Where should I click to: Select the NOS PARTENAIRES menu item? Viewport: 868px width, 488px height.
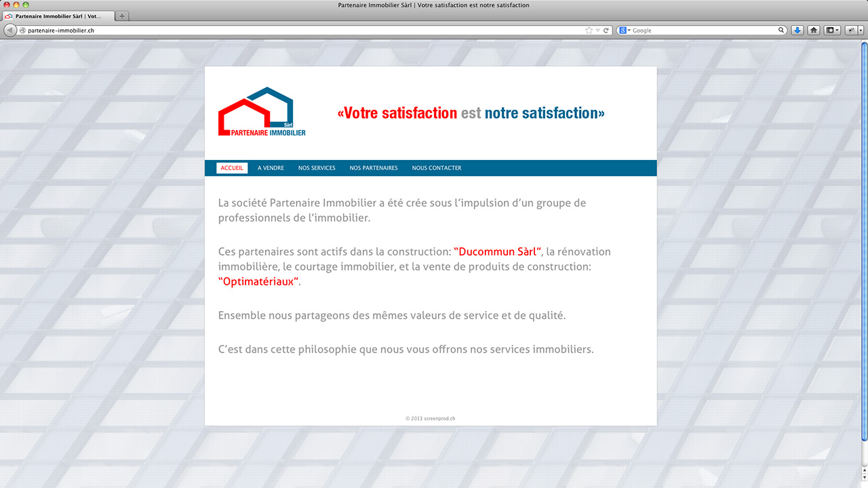point(374,168)
